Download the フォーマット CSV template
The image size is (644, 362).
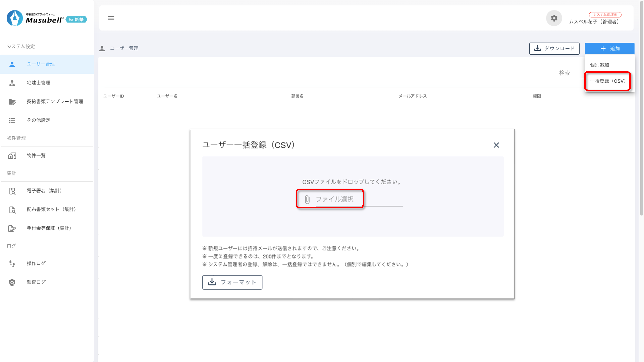[232, 282]
